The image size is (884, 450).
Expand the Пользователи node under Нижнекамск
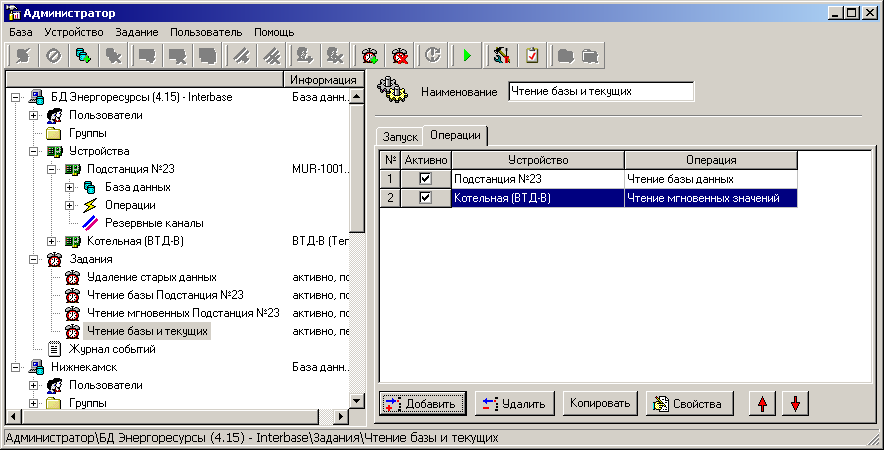click(34, 385)
